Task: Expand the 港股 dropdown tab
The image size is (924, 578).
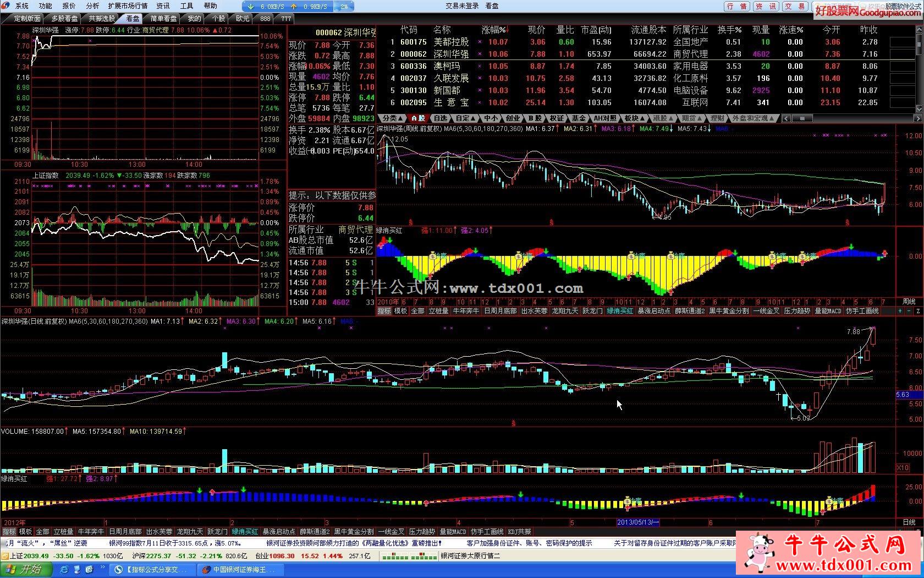Action: [x=663, y=118]
